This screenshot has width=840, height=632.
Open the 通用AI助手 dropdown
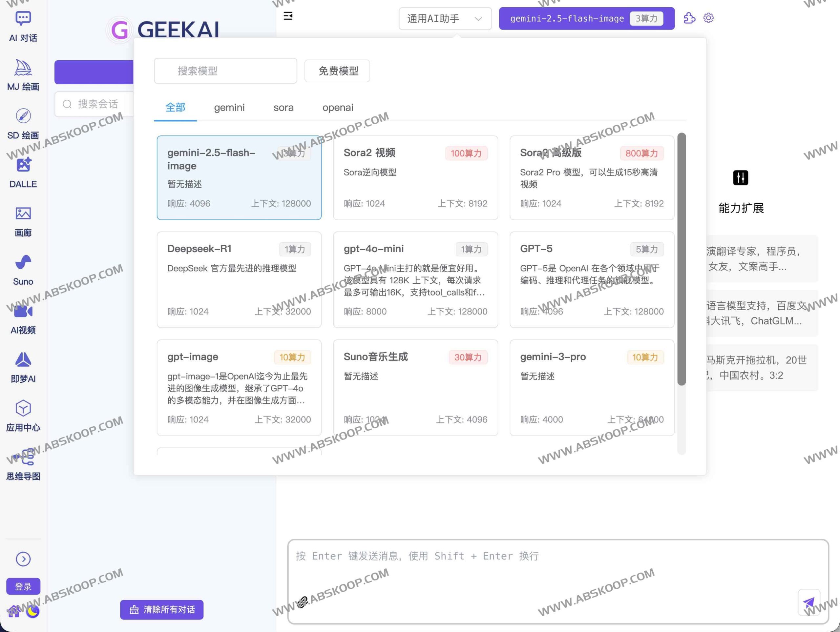click(x=444, y=18)
